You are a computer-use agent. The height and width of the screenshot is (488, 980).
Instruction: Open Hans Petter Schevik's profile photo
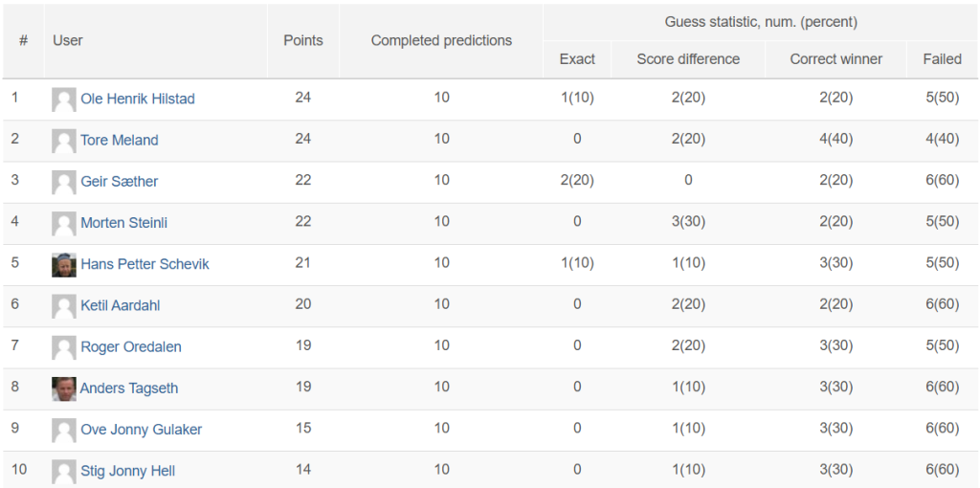pos(64,265)
